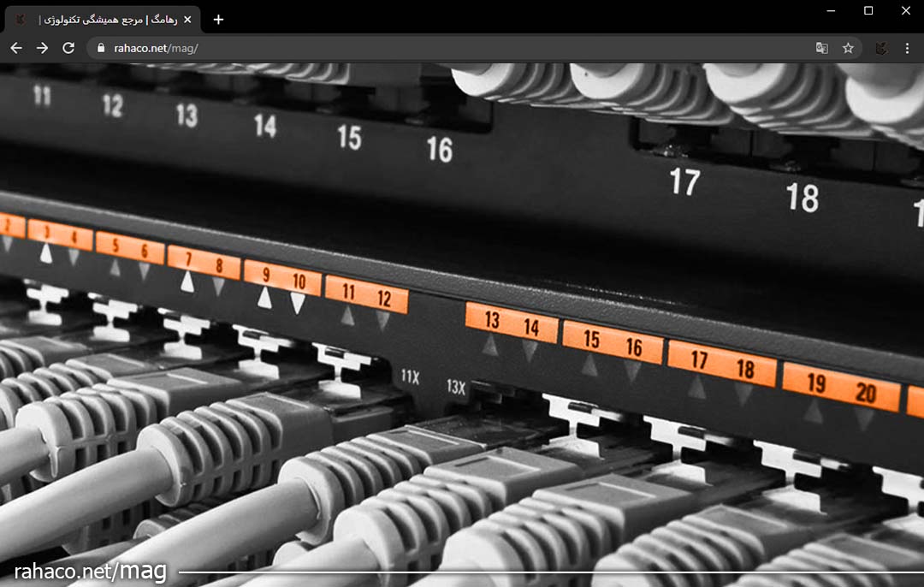Click the white 17 port number
Screen dimensions: 924x587
click(x=684, y=181)
